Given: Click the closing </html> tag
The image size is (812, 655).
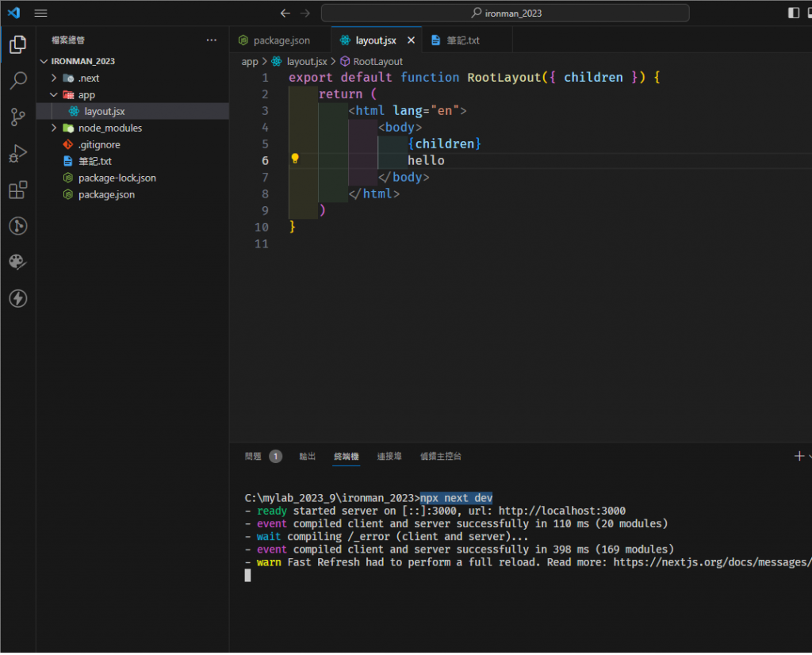Looking at the screenshot, I should coord(374,194).
